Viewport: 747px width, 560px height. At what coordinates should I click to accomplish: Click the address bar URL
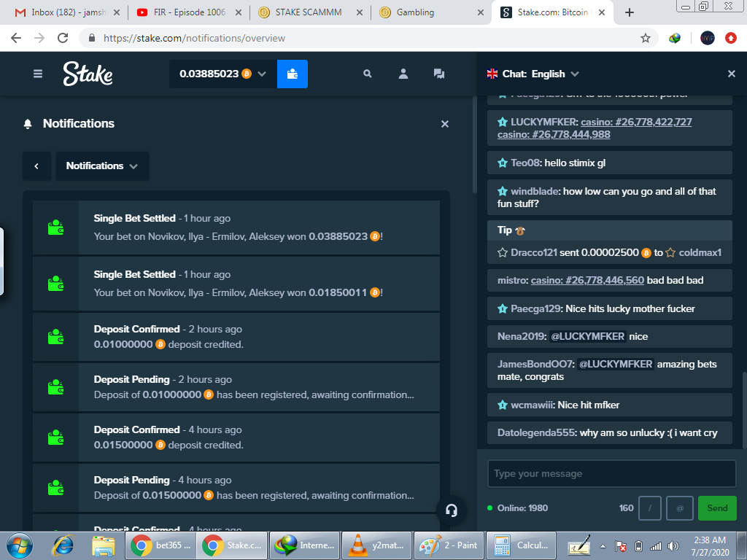point(194,38)
